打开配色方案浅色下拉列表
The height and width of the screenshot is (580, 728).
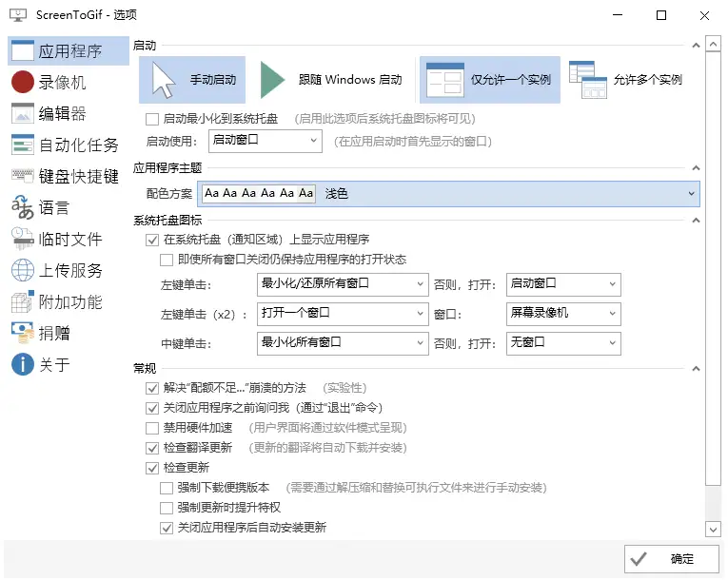click(448, 194)
